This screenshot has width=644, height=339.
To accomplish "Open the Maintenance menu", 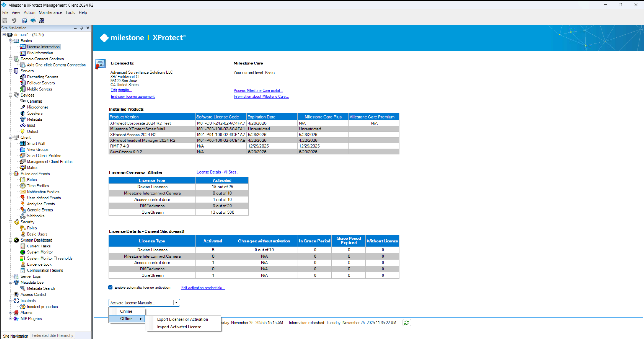I will coord(50,12).
